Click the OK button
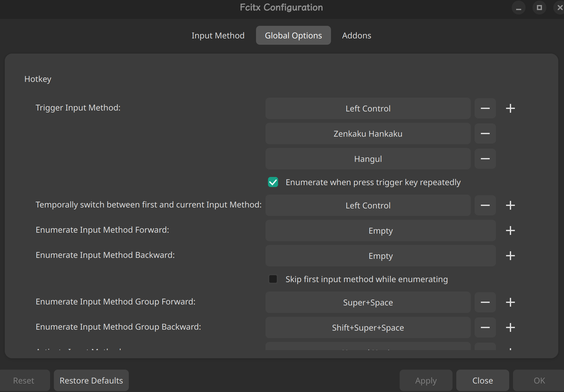 (539, 380)
